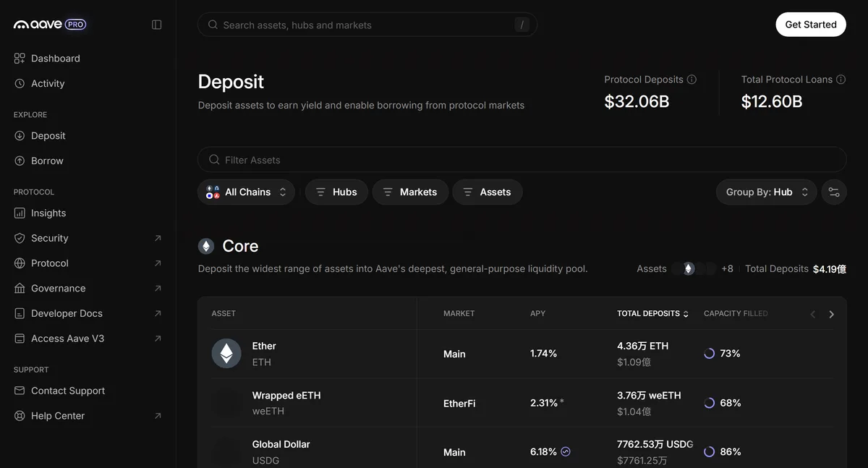Click the 2.31% APY value for weETH
The height and width of the screenshot is (468, 868).
coord(544,403)
